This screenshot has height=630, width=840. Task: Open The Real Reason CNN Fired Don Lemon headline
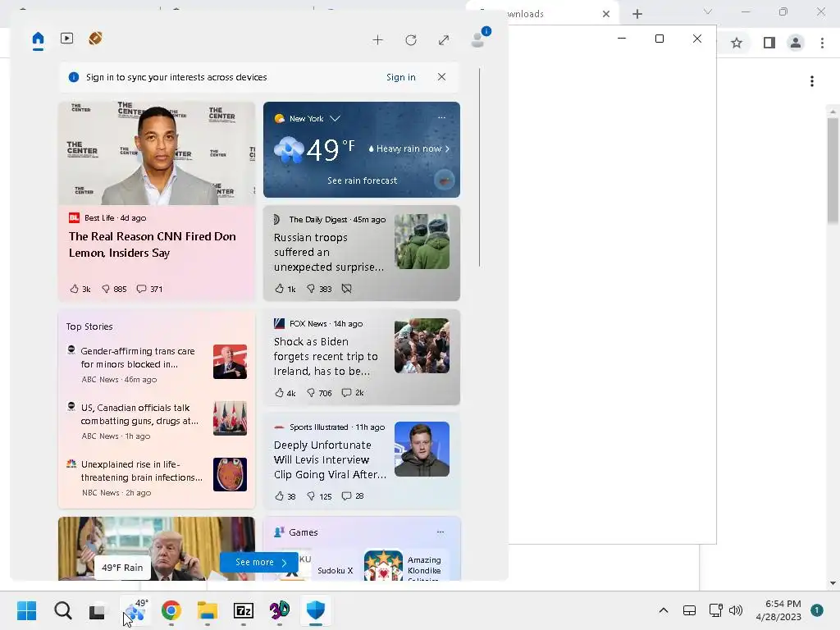click(x=152, y=244)
